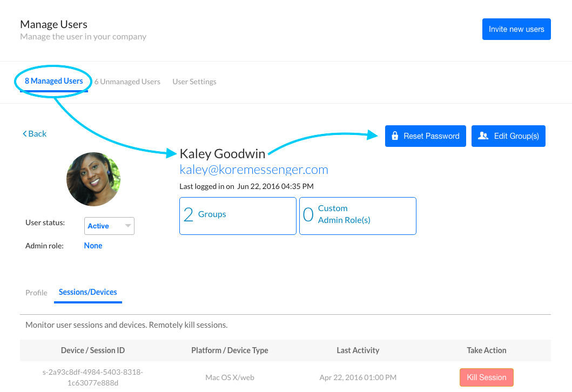Switch to the 8 Managed Users tab
The height and width of the screenshot is (392, 572).
pos(54,81)
